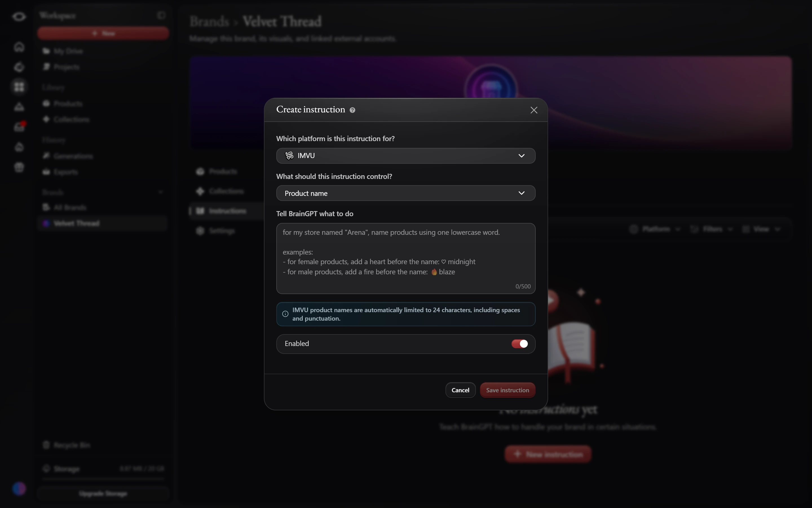
Task: Select Velvet Thread brand in the sidebar
Action: pos(103,223)
